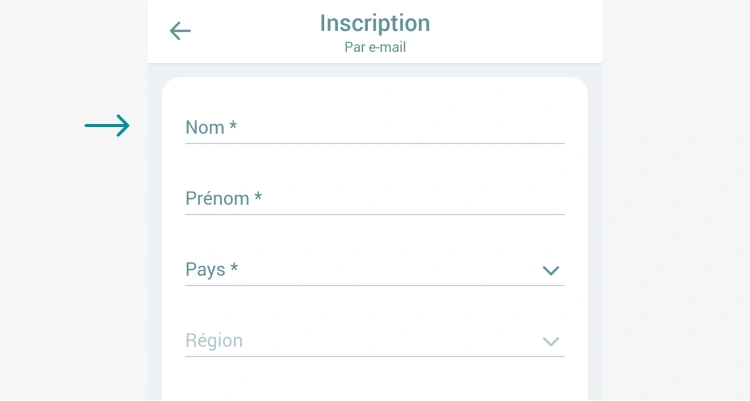Click the required asterisk next to Nom

pos(233,126)
